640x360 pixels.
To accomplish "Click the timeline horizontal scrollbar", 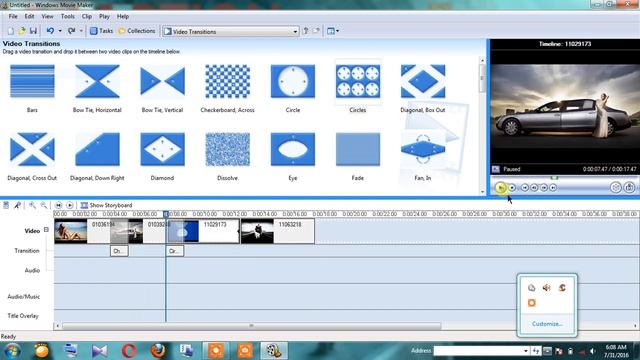I will pos(251,326).
